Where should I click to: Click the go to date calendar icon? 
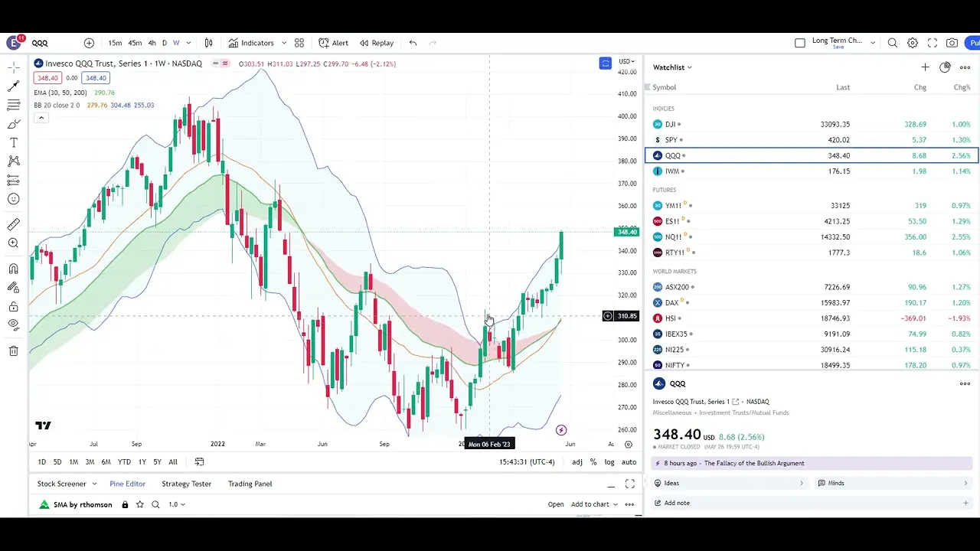[199, 461]
